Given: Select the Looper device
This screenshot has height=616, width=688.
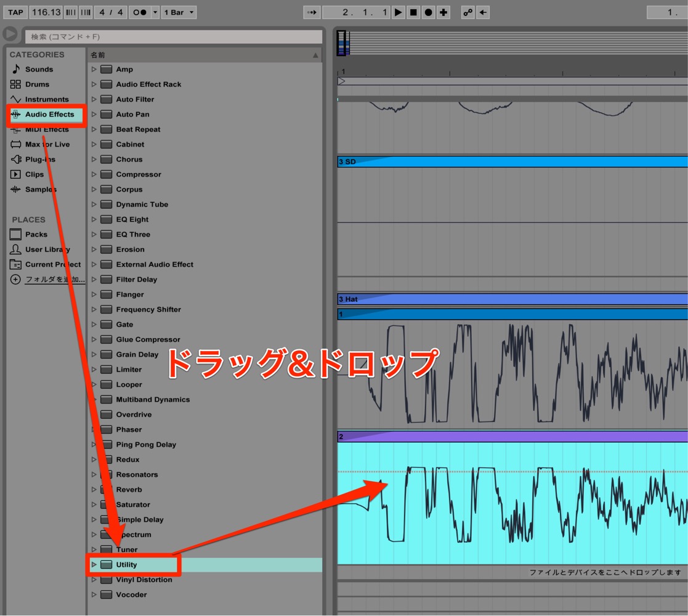Looking at the screenshot, I should (x=129, y=384).
